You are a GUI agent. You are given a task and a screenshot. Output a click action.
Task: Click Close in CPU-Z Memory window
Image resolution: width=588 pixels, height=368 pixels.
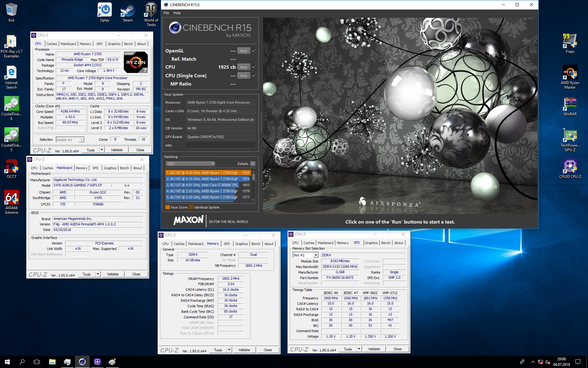pos(268,350)
